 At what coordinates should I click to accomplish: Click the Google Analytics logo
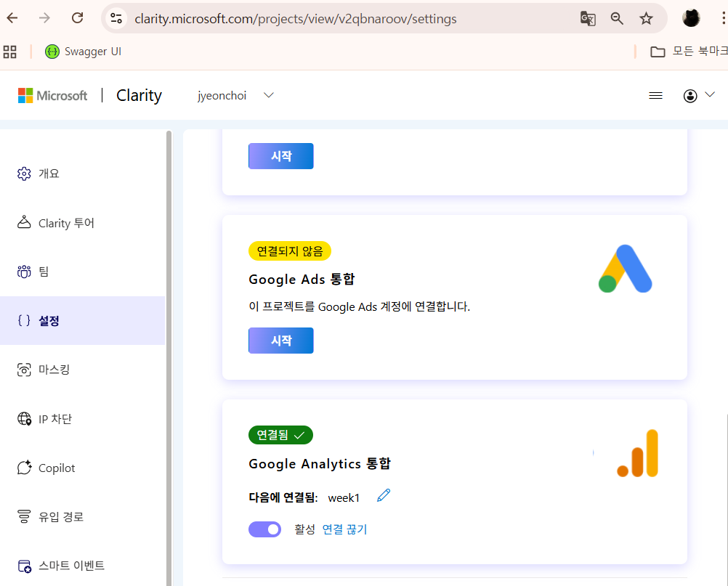(x=637, y=453)
